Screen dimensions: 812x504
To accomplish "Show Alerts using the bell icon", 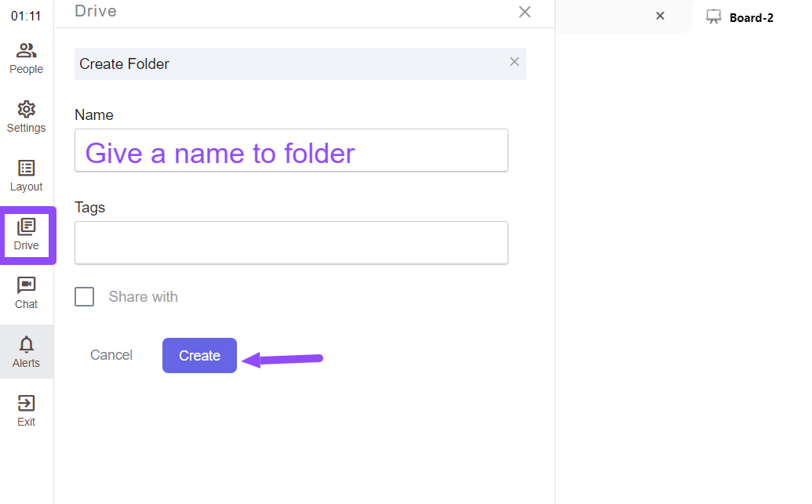I will coord(27,352).
